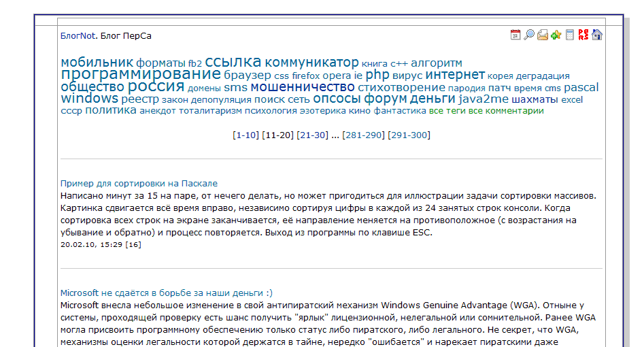This screenshot has width=644, height=347.
Task: Open the calculator icon
Action: pyautogui.click(x=570, y=35)
